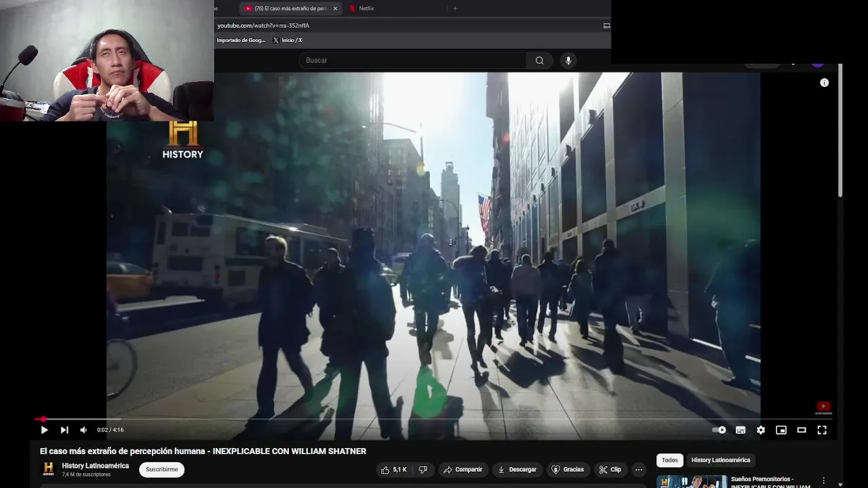Click the YouTube search magnifier button
Image resolution: width=868 pixels, height=488 pixels.
[x=540, y=60]
